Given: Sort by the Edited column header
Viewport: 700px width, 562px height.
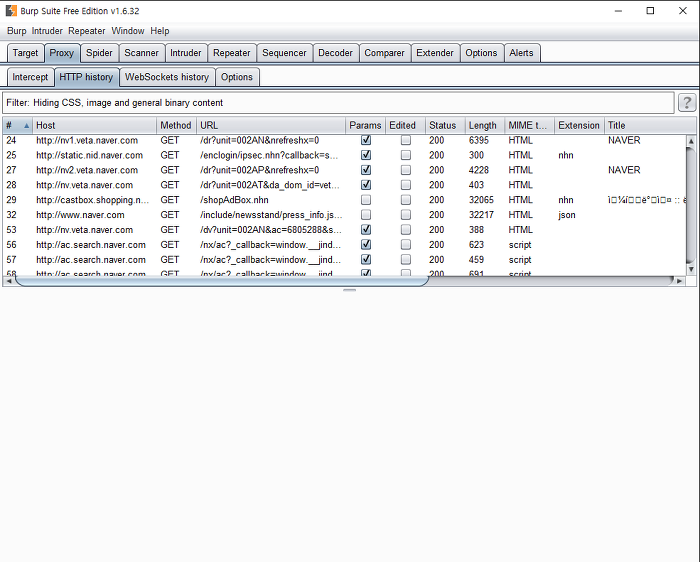Looking at the screenshot, I should point(405,125).
